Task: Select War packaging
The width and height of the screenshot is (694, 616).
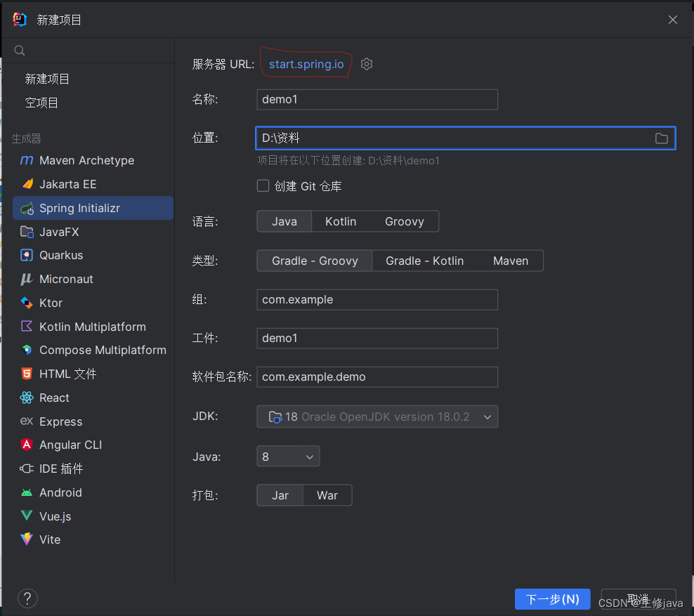Action: [327, 495]
